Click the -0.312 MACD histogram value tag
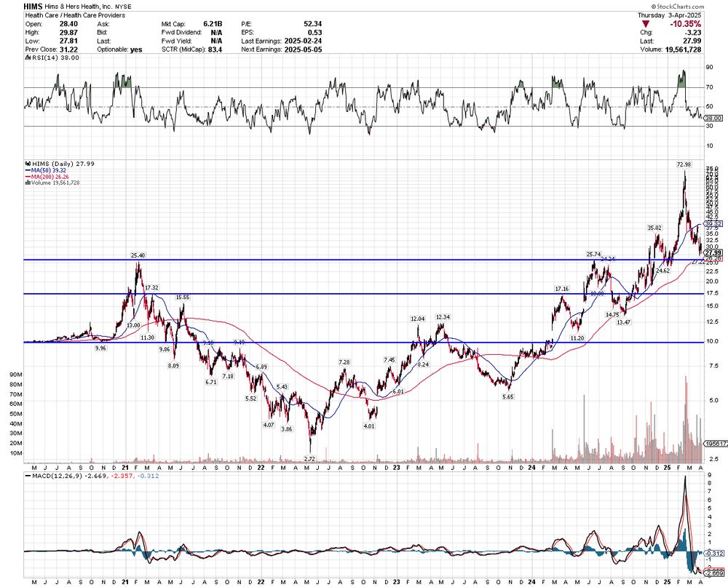This screenshot has width=728, height=587. [714, 553]
